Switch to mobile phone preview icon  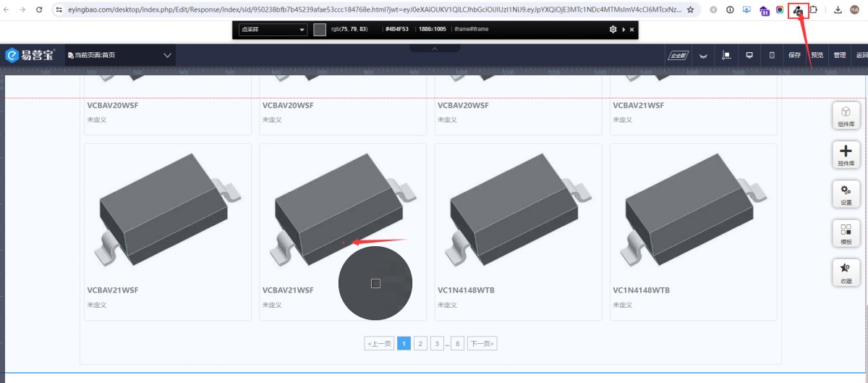772,55
